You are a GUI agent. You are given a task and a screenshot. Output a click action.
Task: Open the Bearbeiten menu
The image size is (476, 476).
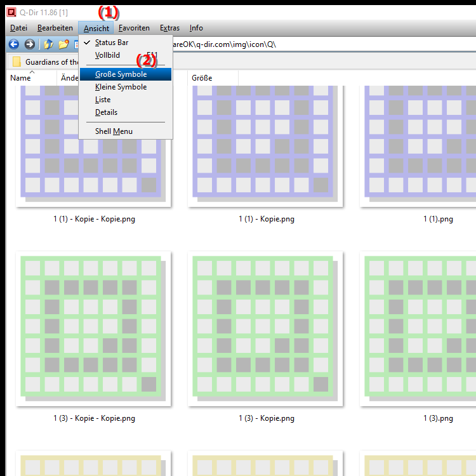(x=55, y=28)
